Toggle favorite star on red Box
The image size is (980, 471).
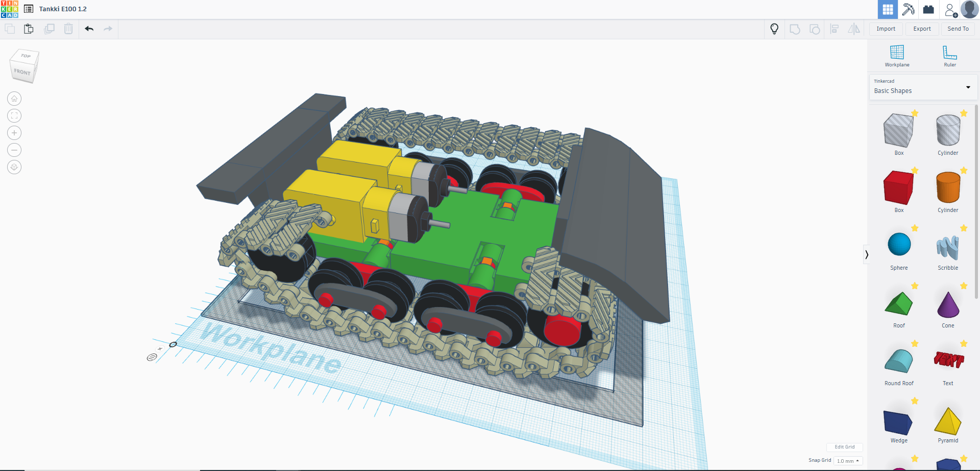(x=915, y=170)
